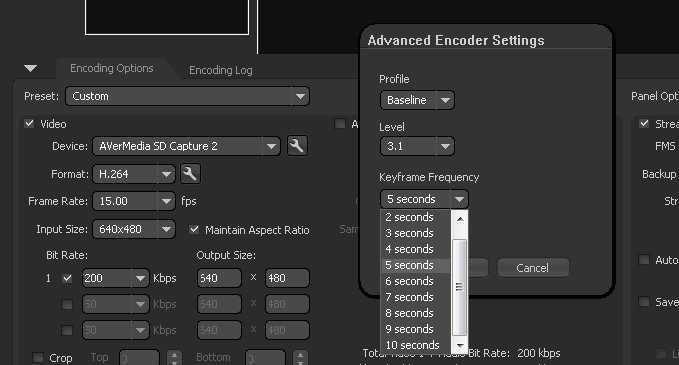Select 9 seconds keyframe frequency
Image resolution: width=679 pixels, height=365 pixels.
coord(416,329)
